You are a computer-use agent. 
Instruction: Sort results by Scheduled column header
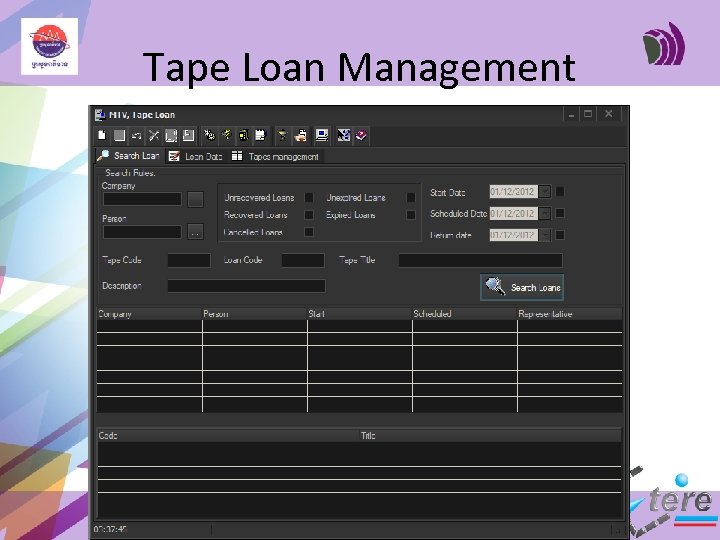click(464, 314)
